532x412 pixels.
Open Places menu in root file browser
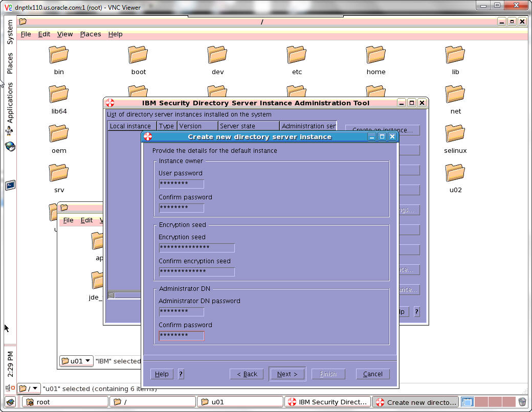[91, 34]
